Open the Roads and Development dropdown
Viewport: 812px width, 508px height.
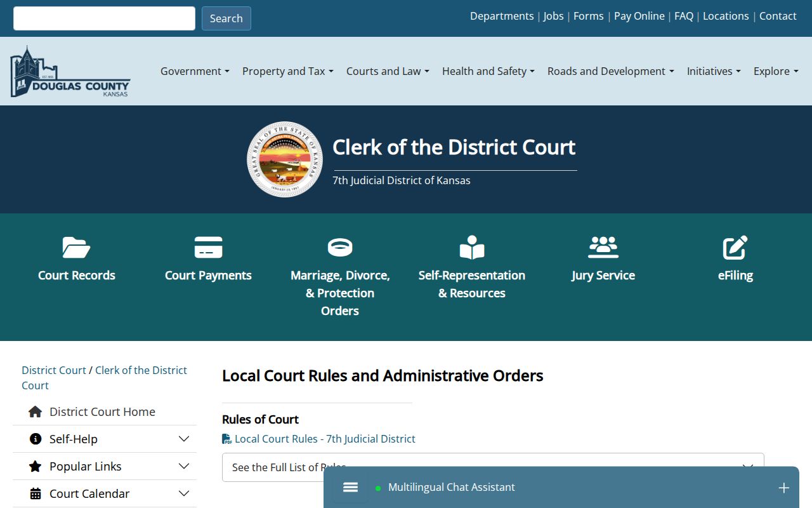pyautogui.click(x=611, y=71)
